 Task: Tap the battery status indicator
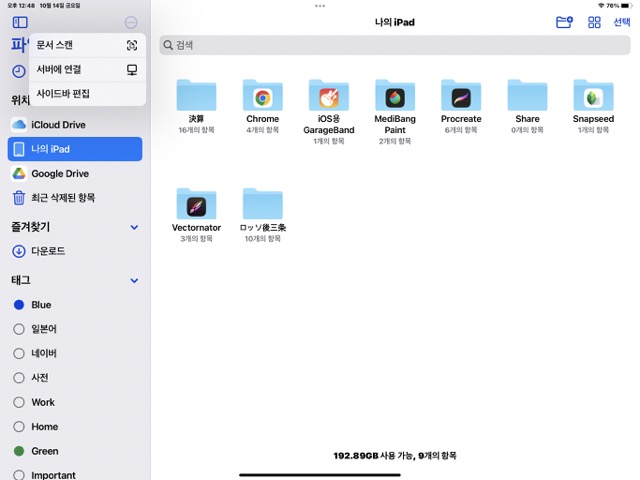[x=627, y=6]
